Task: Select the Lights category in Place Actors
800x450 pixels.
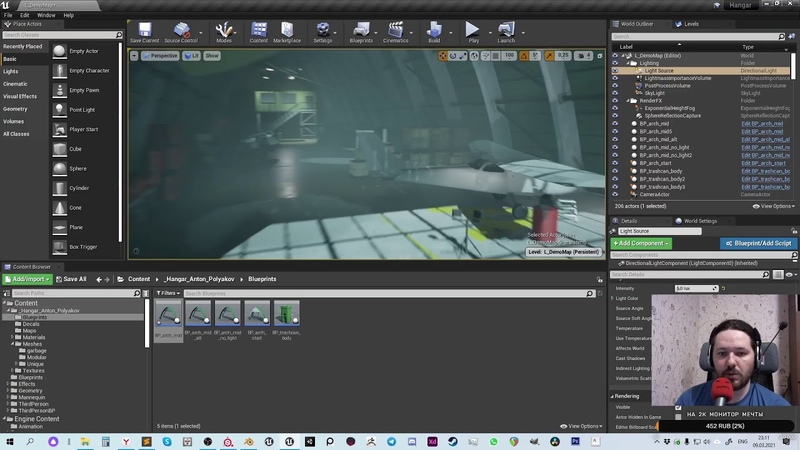Action: tap(11, 71)
